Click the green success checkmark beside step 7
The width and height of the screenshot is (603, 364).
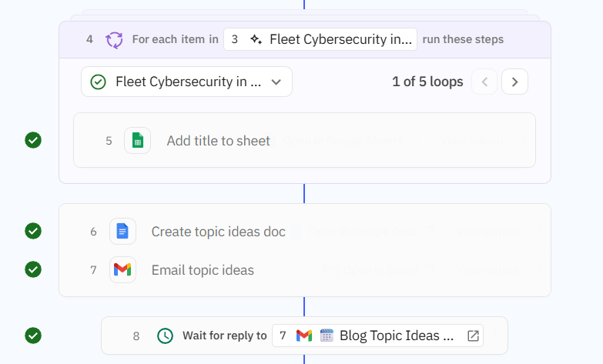pos(33,269)
